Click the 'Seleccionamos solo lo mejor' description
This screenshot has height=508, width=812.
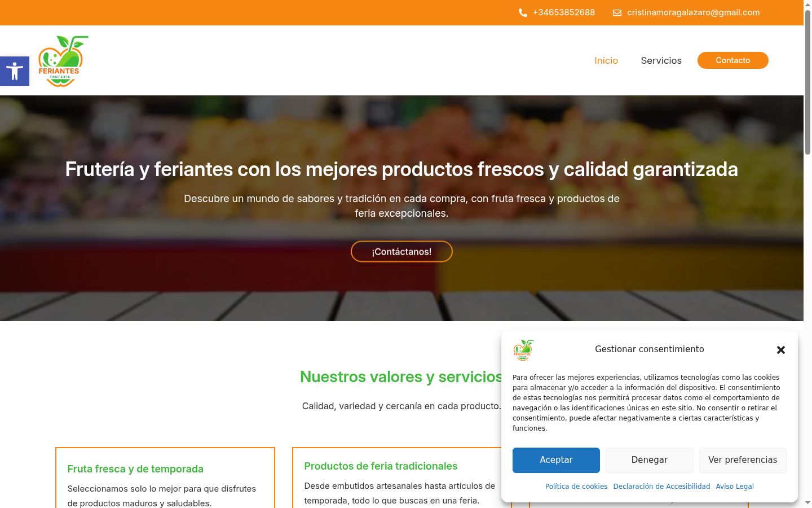[x=162, y=496]
